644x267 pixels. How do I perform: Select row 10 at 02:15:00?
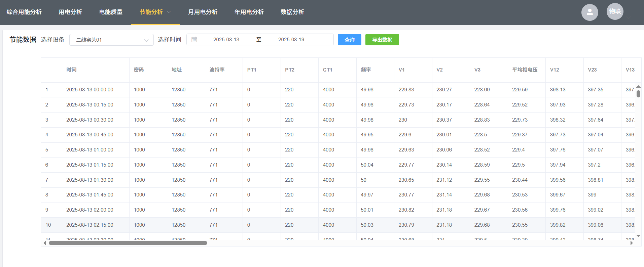pos(90,225)
